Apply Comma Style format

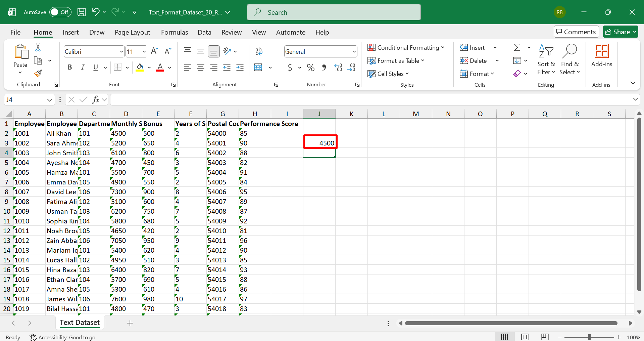pyautogui.click(x=324, y=68)
